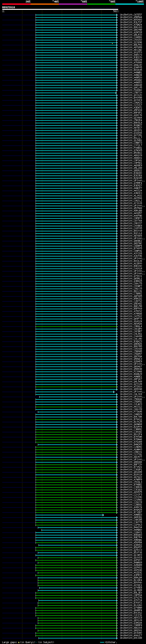Viewport: 146px width, 644px height.
Task: Click the white query sequence ruler bar
Action: point(60,10)
